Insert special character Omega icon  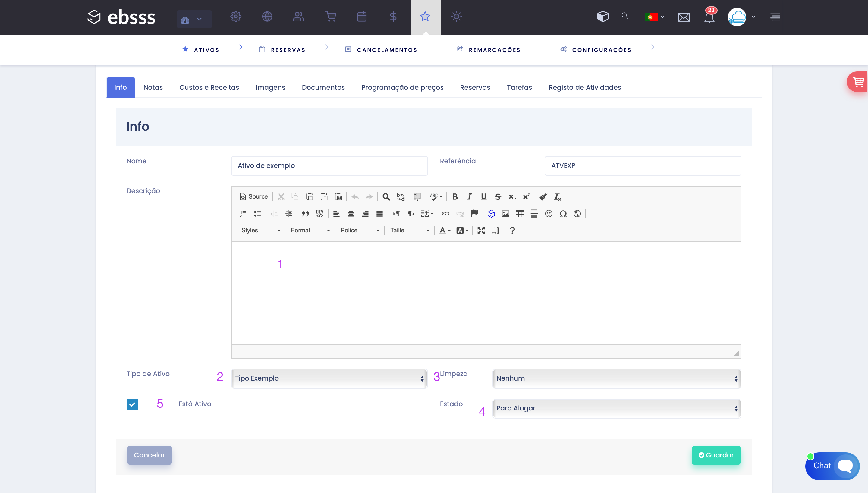563,214
